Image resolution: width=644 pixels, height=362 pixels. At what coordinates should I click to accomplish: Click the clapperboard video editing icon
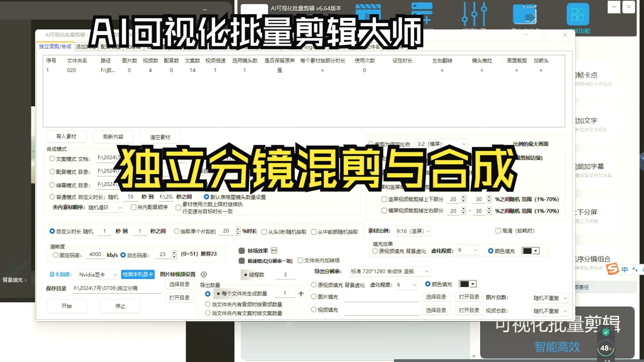(368, 12)
